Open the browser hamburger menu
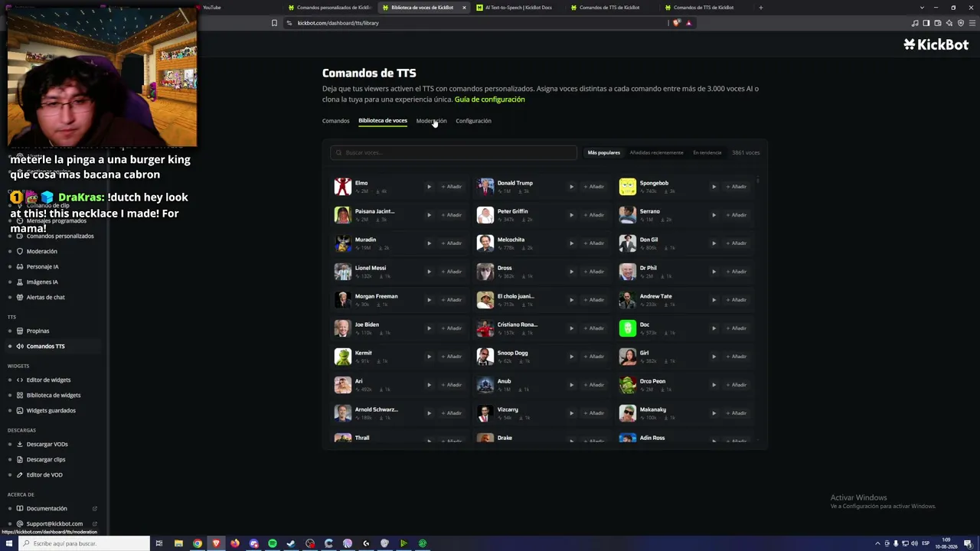 pos(972,23)
